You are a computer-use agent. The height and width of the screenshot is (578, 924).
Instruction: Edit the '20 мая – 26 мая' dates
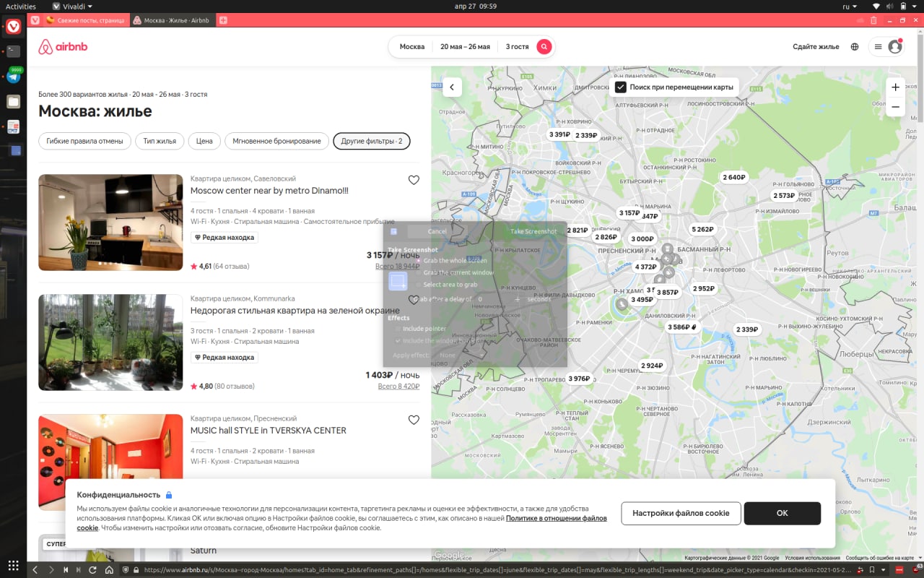tap(465, 47)
